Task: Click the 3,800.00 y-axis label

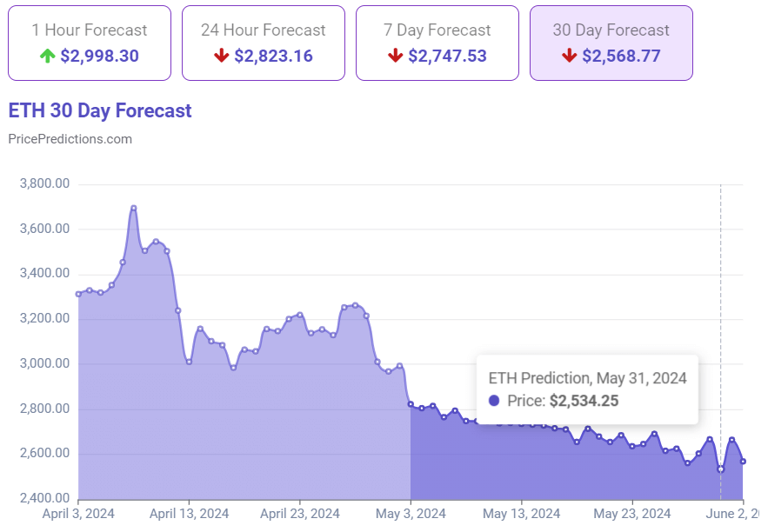Action: [46, 183]
